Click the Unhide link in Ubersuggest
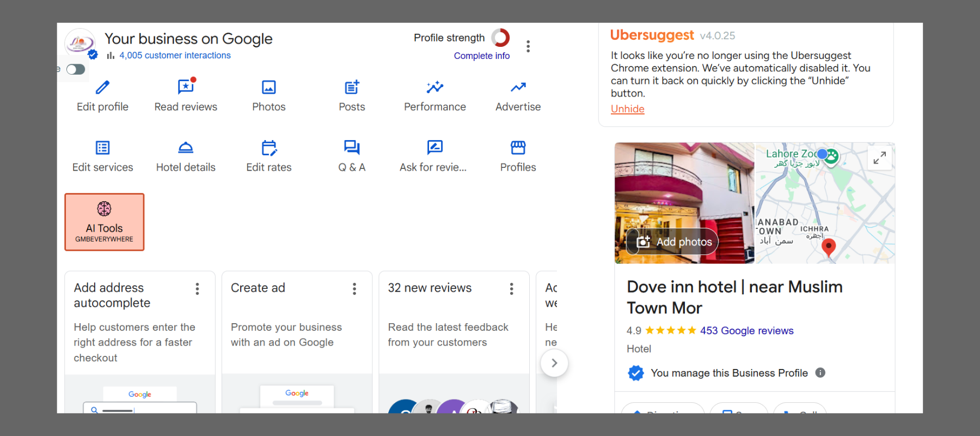The width and height of the screenshot is (980, 436). click(627, 109)
